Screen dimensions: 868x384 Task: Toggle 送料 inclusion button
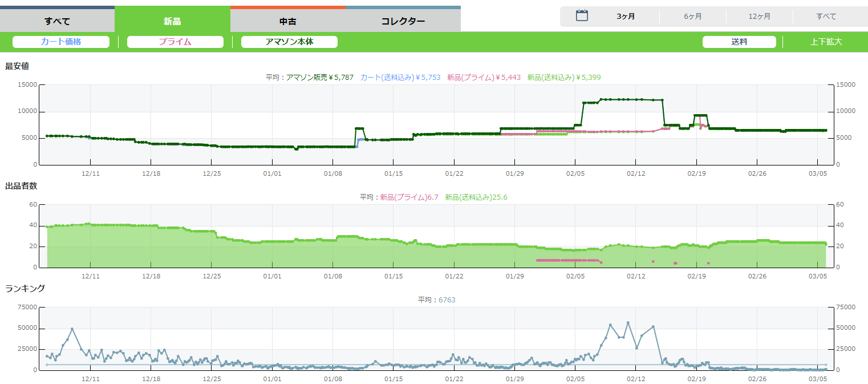click(x=739, y=42)
